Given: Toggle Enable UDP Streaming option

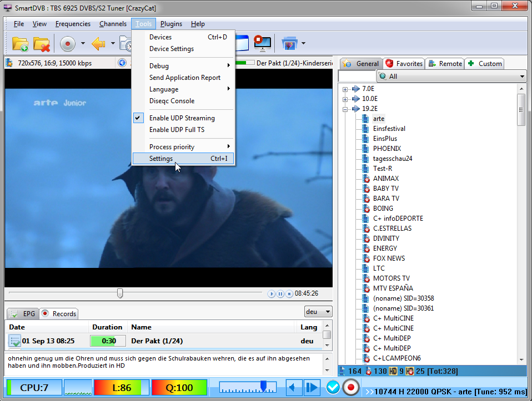Looking at the screenshot, I should [x=182, y=118].
